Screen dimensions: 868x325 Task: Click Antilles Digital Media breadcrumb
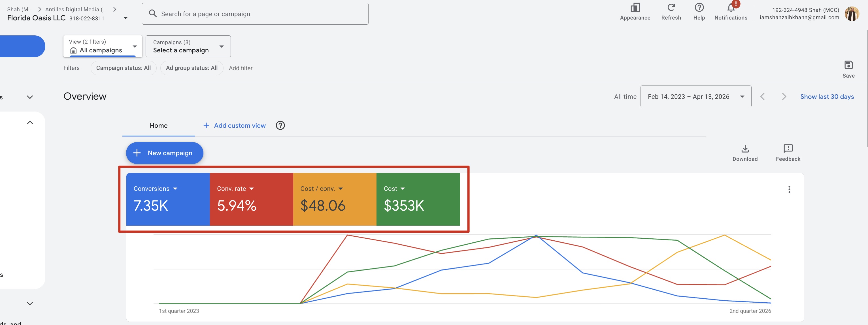coord(76,9)
